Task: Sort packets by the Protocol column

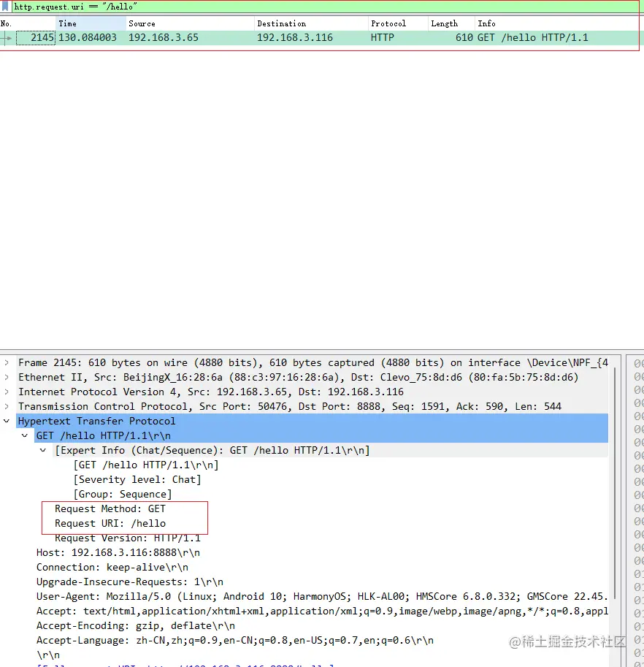Action: [399, 23]
